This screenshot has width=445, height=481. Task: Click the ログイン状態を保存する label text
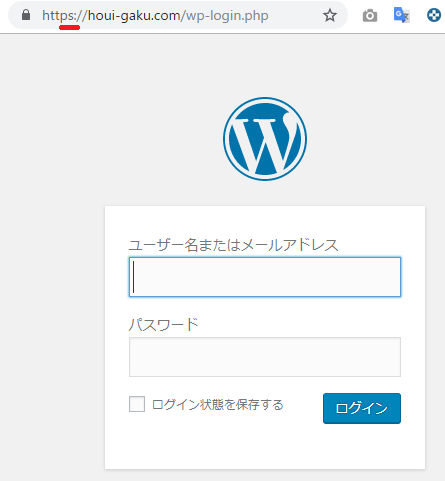click(x=217, y=405)
